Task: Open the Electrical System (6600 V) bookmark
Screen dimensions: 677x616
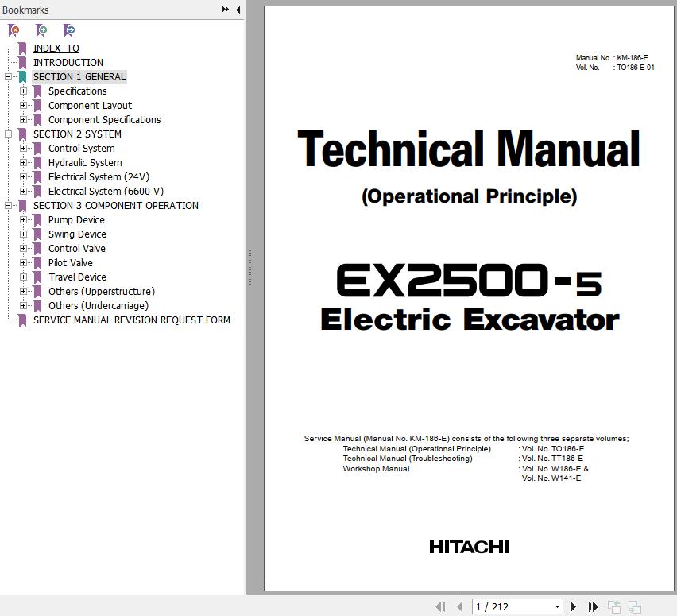Action: tap(106, 192)
